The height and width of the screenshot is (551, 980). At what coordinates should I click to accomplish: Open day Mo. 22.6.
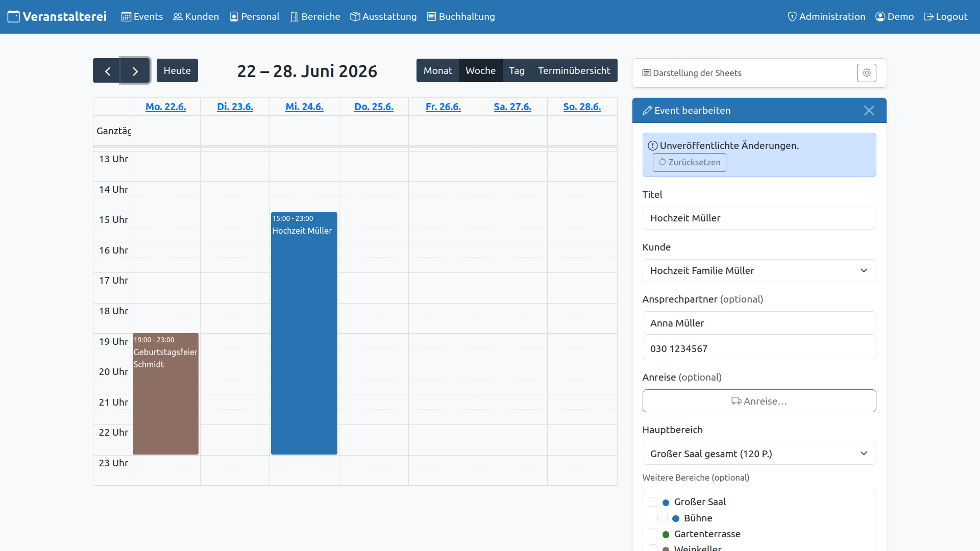tap(165, 107)
